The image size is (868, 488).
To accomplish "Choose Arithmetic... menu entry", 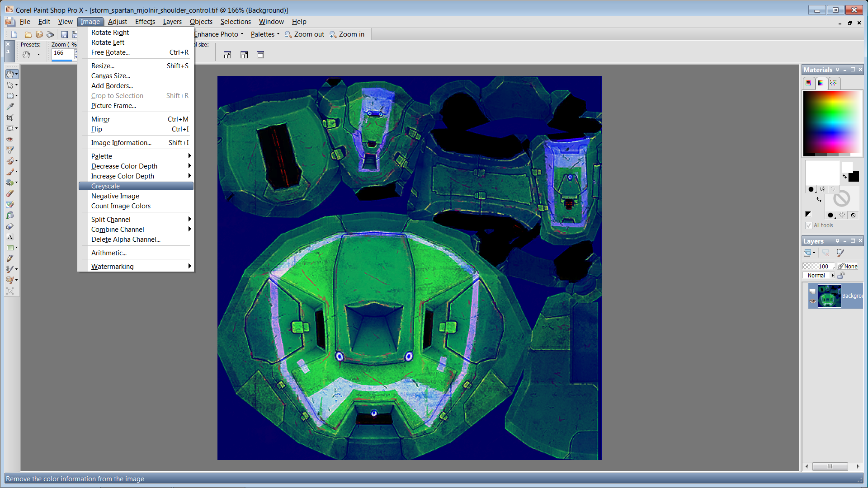I will pyautogui.click(x=136, y=253).
